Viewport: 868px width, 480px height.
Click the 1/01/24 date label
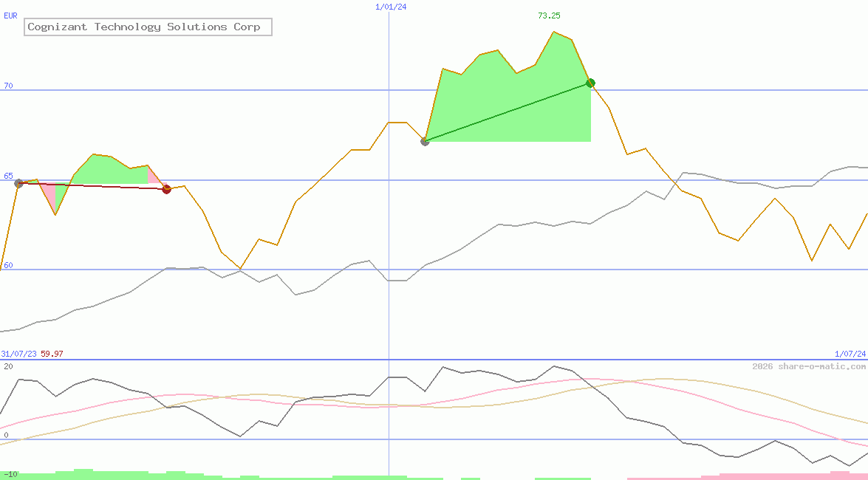point(391,7)
